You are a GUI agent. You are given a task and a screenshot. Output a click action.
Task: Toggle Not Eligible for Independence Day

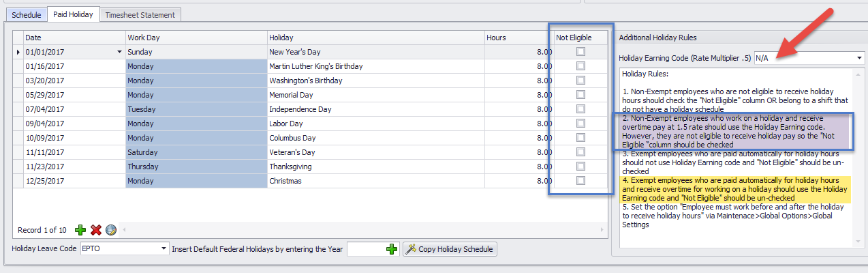point(580,109)
